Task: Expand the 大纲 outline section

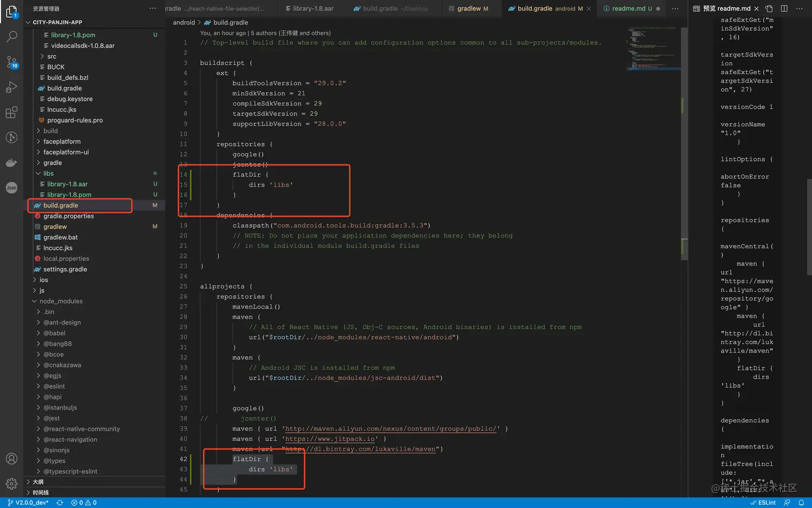Action: [38, 482]
